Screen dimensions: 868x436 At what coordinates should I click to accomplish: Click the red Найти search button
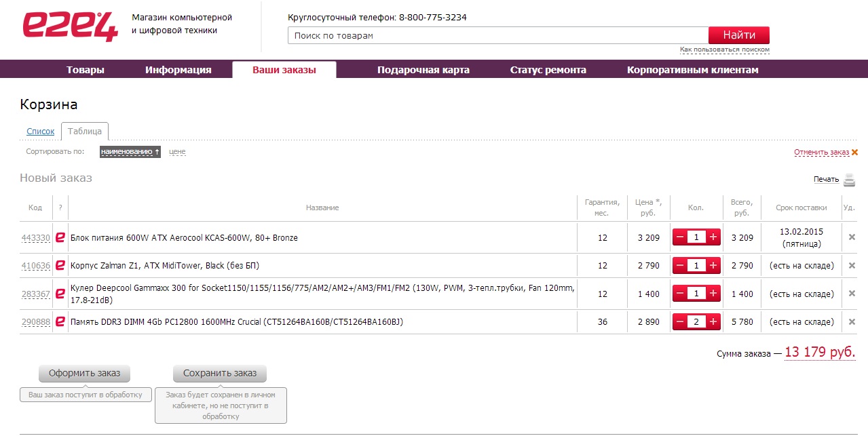click(739, 35)
